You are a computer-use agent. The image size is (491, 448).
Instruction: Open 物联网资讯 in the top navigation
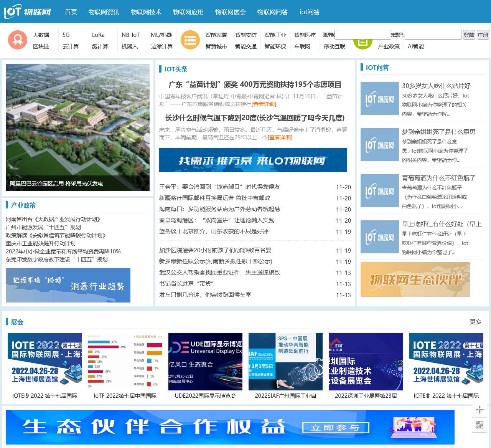(x=104, y=12)
